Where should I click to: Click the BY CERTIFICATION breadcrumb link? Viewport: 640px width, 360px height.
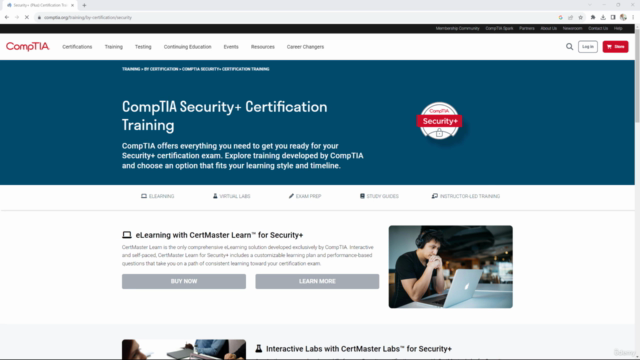tap(161, 69)
